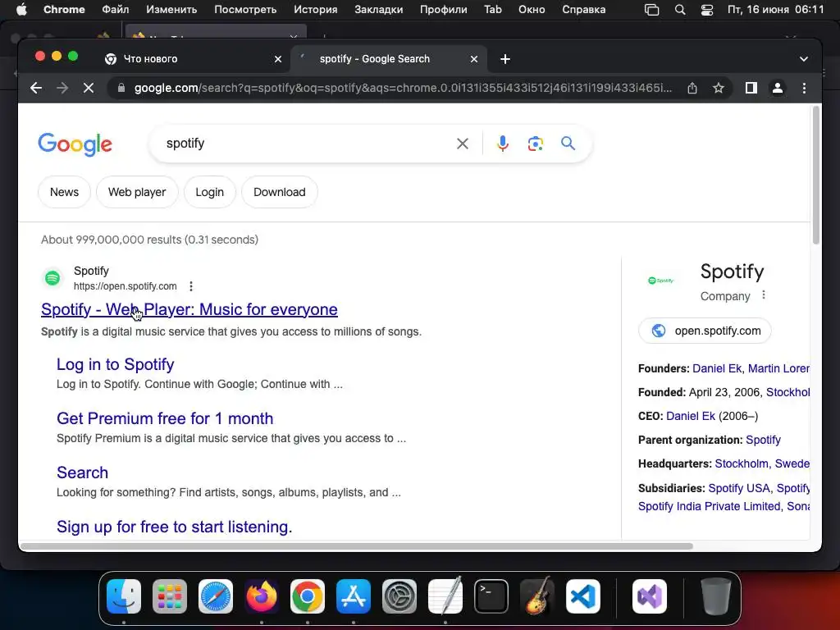Launch Safari from the Dock
The width and height of the screenshot is (840, 630).
[x=216, y=596]
